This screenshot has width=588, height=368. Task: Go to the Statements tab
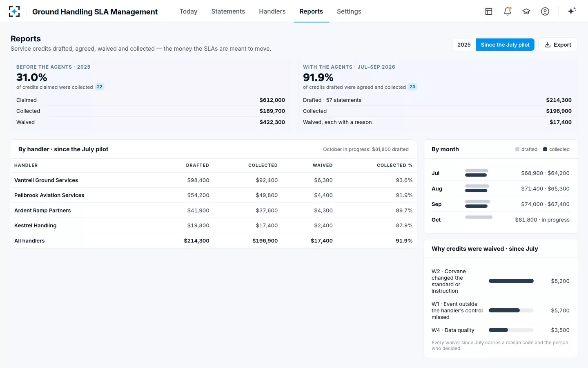(228, 11)
